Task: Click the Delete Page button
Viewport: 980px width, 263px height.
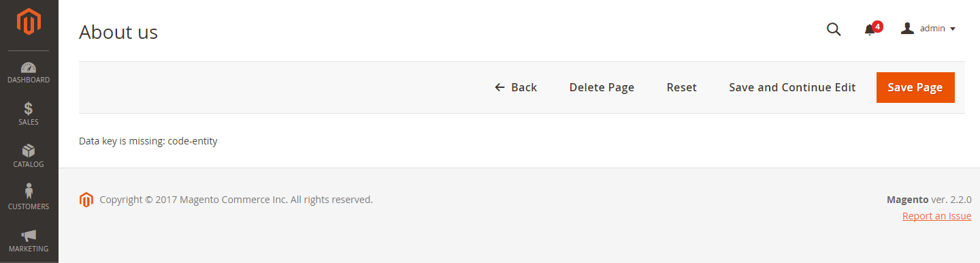Action: coord(602,87)
